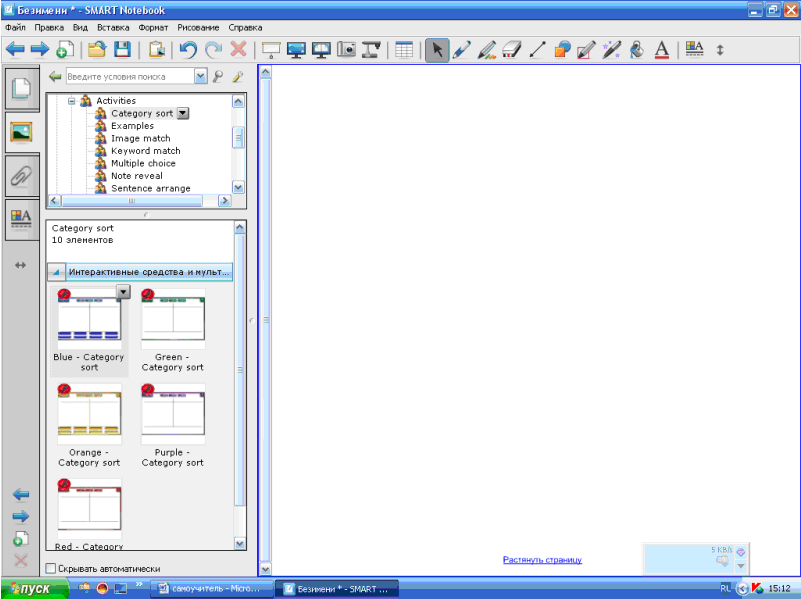Viewport: 801px width, 599px height.
Task: Click the Save diskette icon
Action: [x=122, y=50]
